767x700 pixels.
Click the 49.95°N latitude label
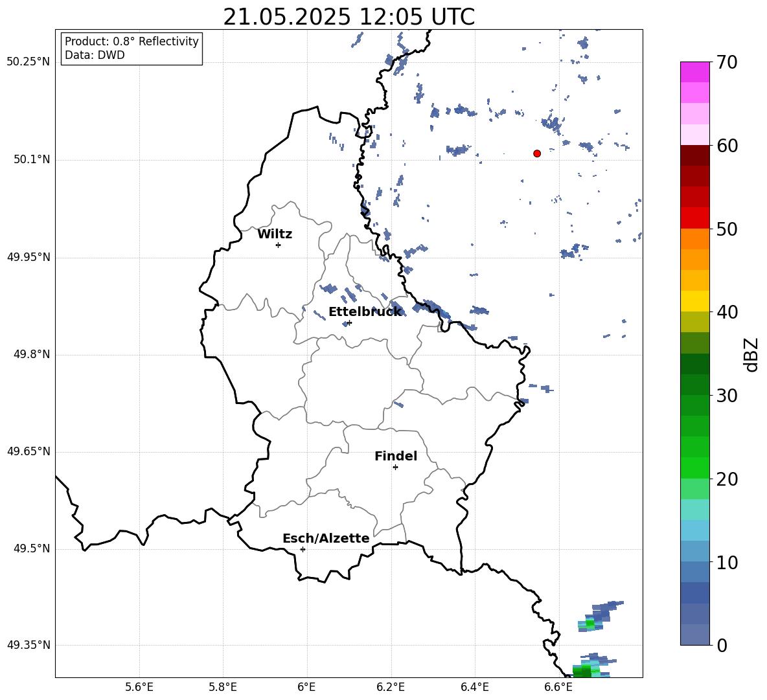(29, 256)
